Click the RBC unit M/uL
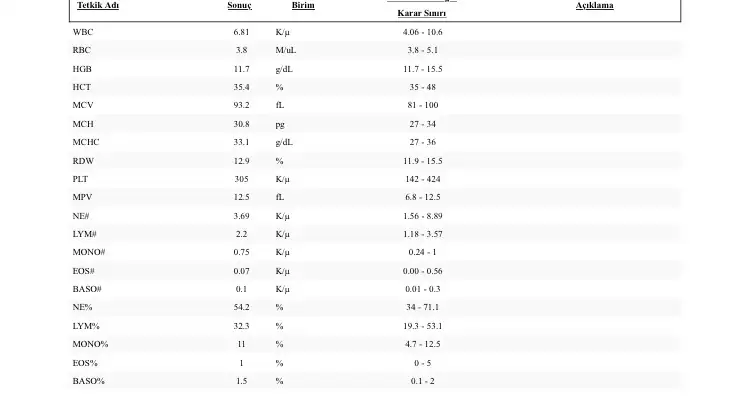The height and width of the screenshot is (405, 750). tap(286, 50)
